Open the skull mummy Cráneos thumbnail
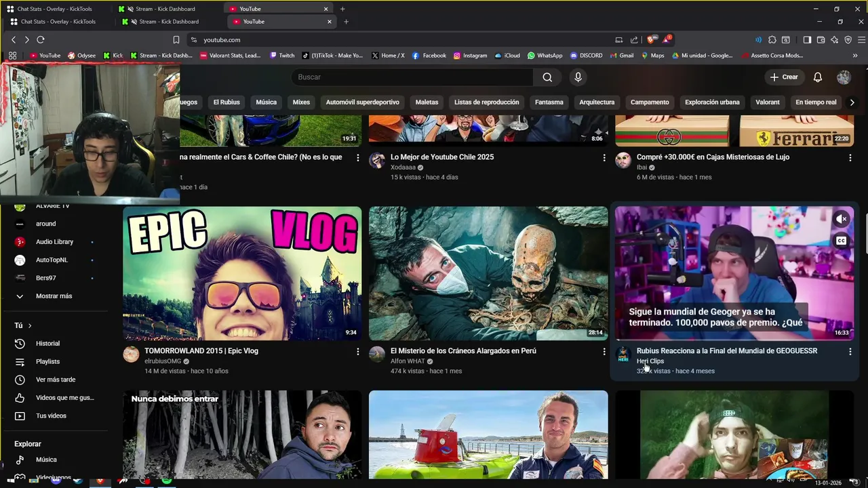The image size is (868, 488). pyautogui.click(x=488, y=273)
